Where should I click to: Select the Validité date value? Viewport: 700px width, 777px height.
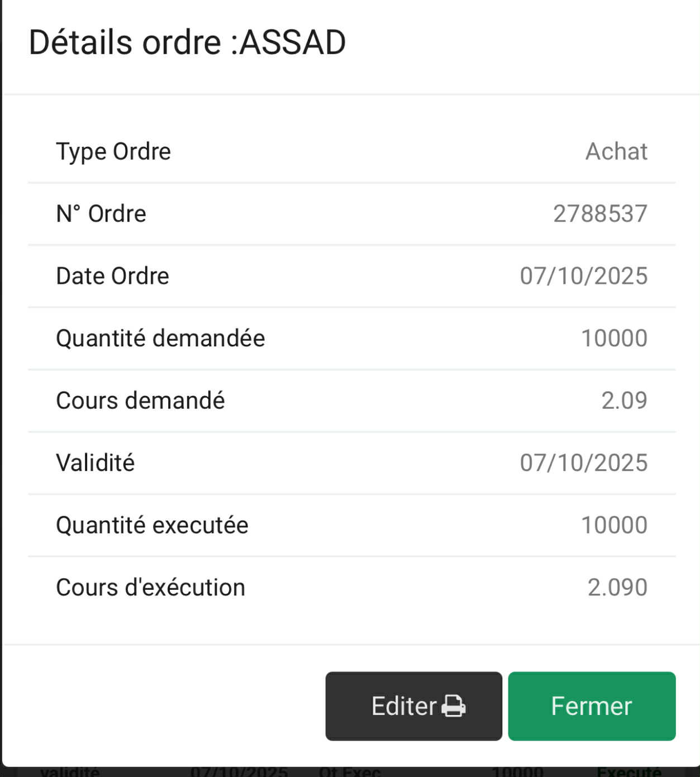coord(584,463)
